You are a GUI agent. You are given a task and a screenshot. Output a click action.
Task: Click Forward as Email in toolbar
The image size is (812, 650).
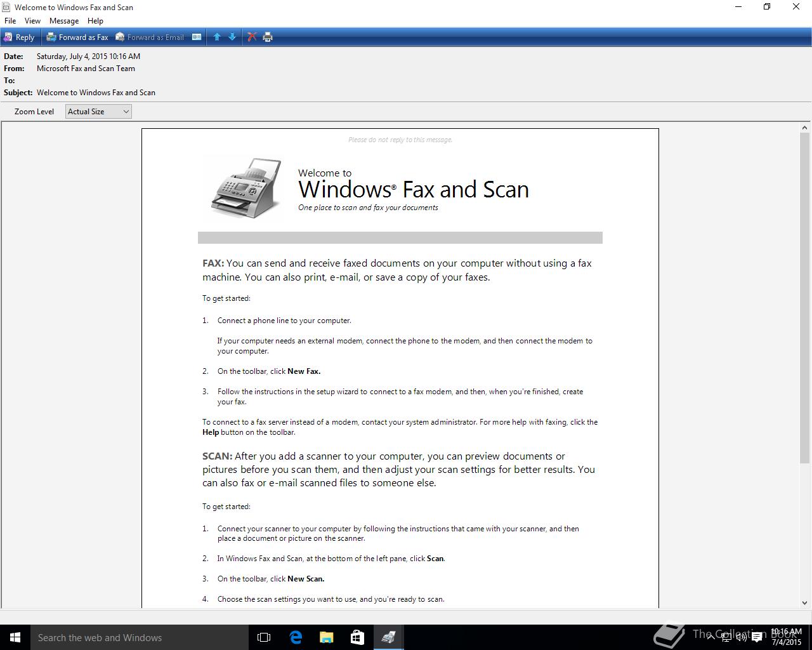(150, 37)
